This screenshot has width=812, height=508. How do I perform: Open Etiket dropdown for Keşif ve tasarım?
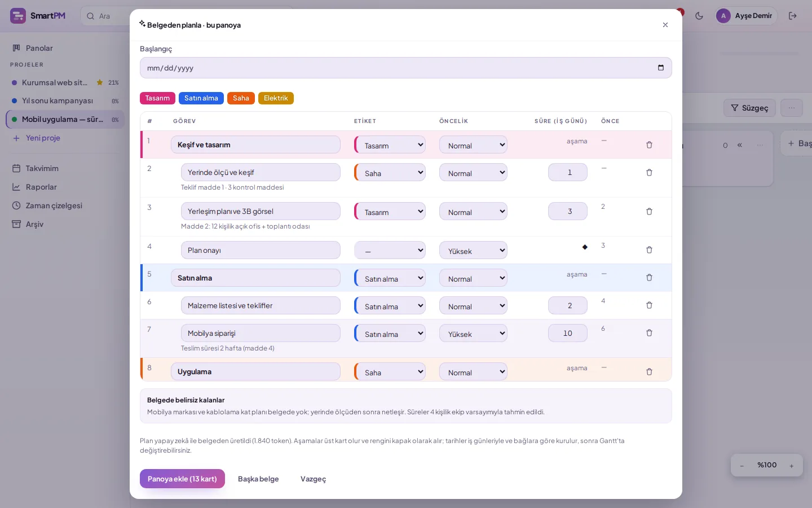click(x=390, y=145)
